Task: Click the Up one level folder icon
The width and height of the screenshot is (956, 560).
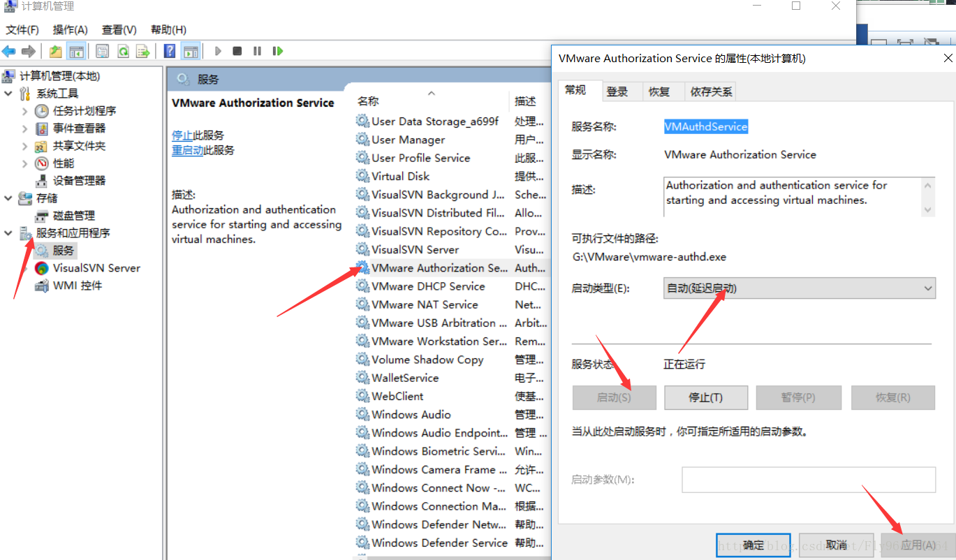Action: click(x=56, y=51)
